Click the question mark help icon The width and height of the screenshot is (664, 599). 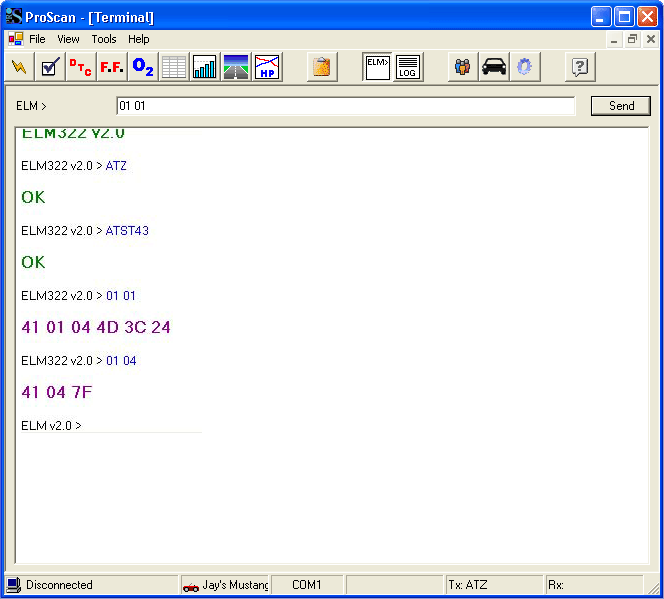[580, 66]
